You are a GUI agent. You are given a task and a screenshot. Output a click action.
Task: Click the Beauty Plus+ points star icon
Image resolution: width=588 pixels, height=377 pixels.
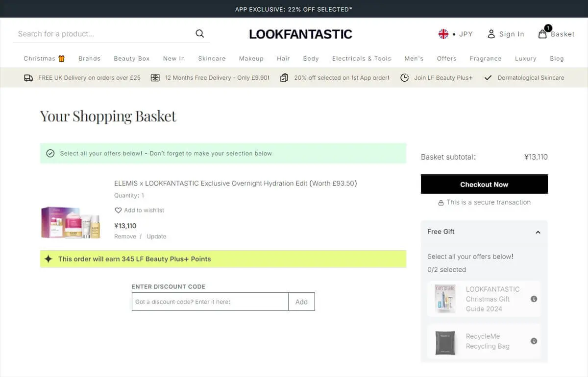(x=48, y=259)
